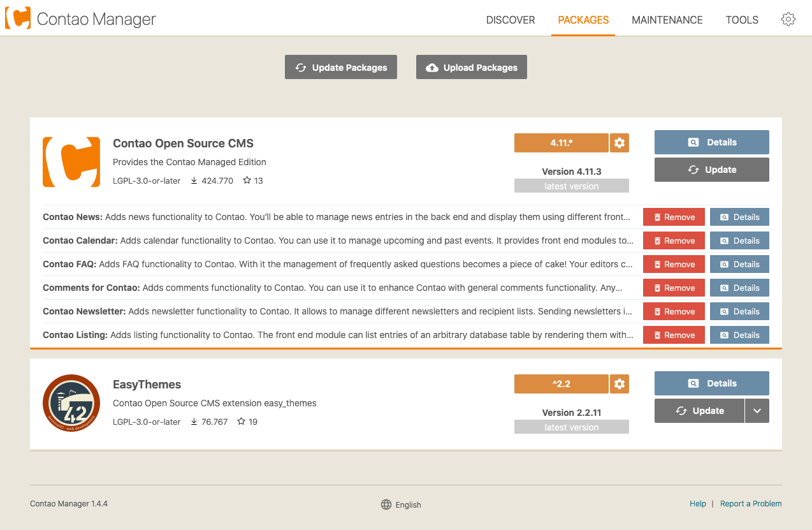Click Update for Contao Open Source CMS
The height and width of the screenshot is (530, 812).
tap(712, 170)
